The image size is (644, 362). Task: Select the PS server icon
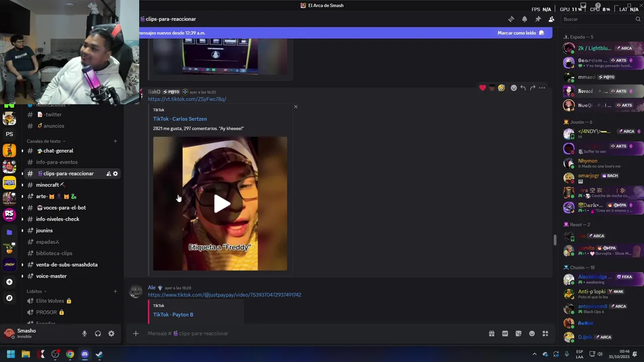click(x=9, y=134)
